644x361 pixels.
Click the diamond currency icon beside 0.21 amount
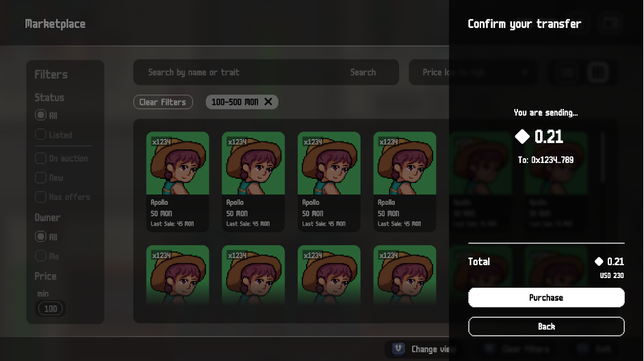522,137
